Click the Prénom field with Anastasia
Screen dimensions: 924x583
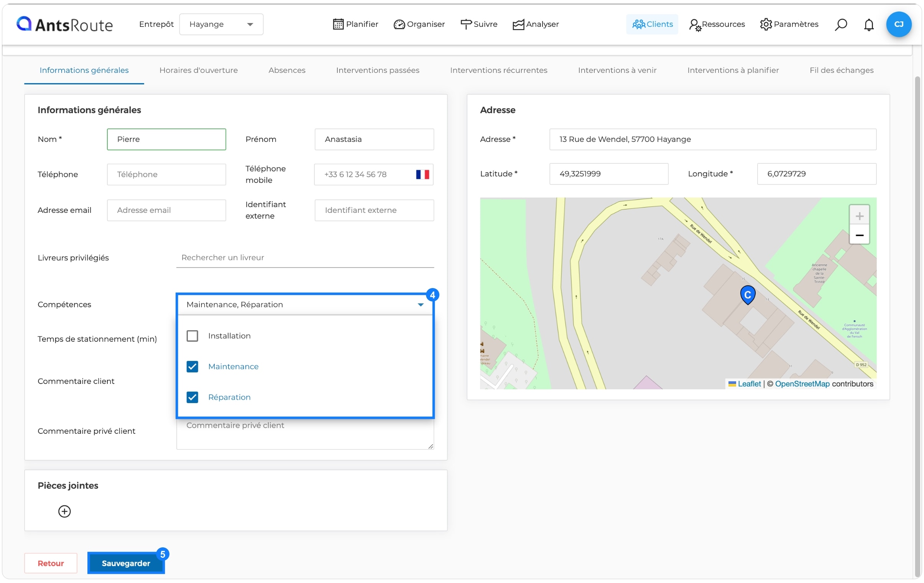[x=374, y=139]
